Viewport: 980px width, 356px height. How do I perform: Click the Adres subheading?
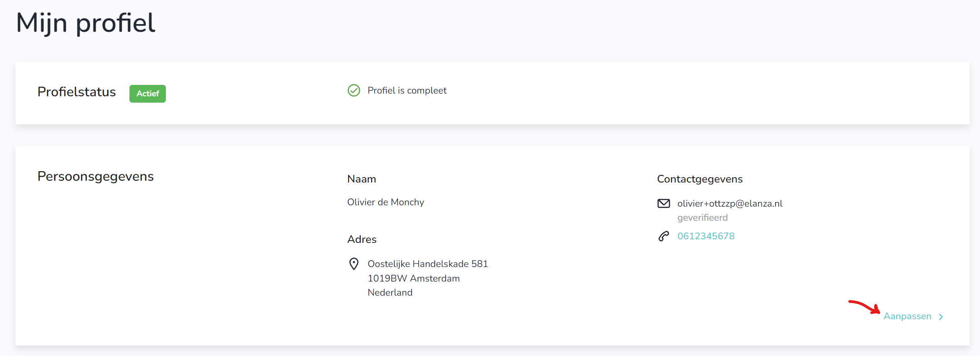pyautogui.click(x=362, y=239)
